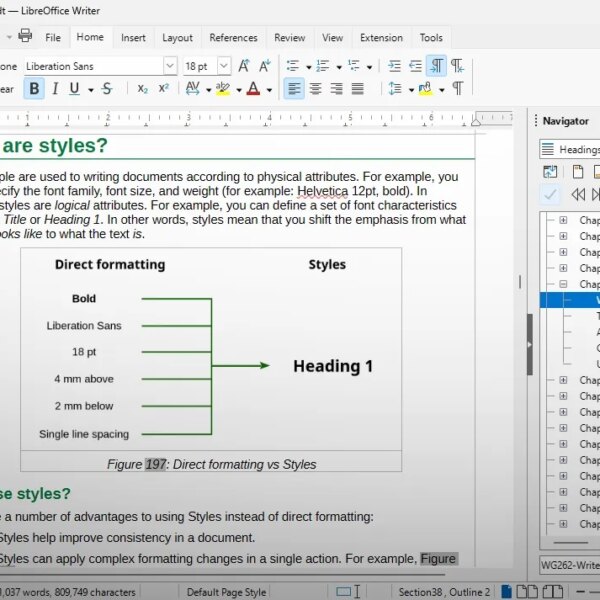The image size is (600, 600).
Task: Increase font size with the grow icon
Action: (x=244, y=66)
